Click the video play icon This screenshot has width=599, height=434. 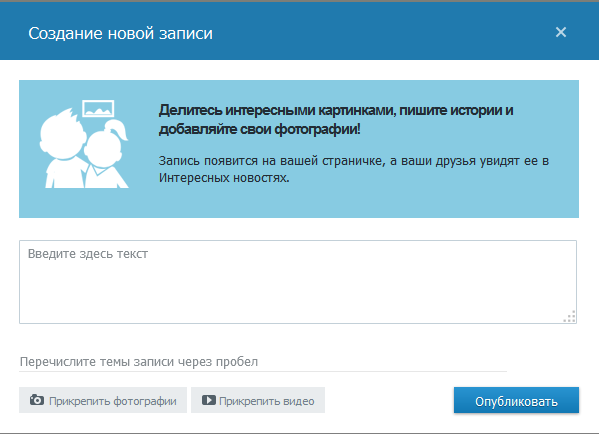coord(209,400)
